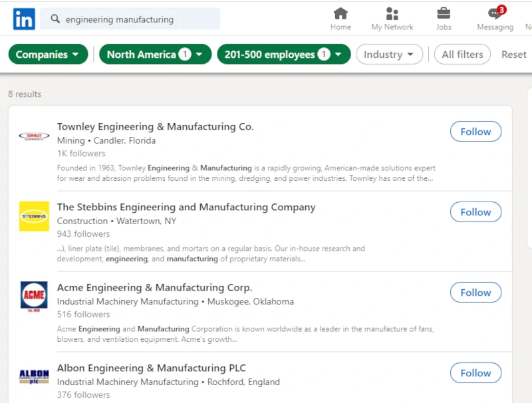Expand the 201-500 employees size filter
Image resolution: width=532 pixels, height=403 pixels.
click(x=284, y=55)
